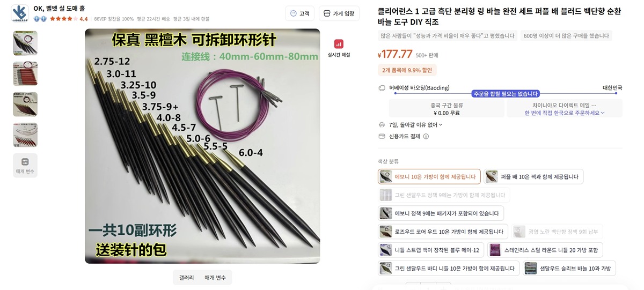
Task: Switch to 매개 변수 tab below image
Action: tap(215, 278)
